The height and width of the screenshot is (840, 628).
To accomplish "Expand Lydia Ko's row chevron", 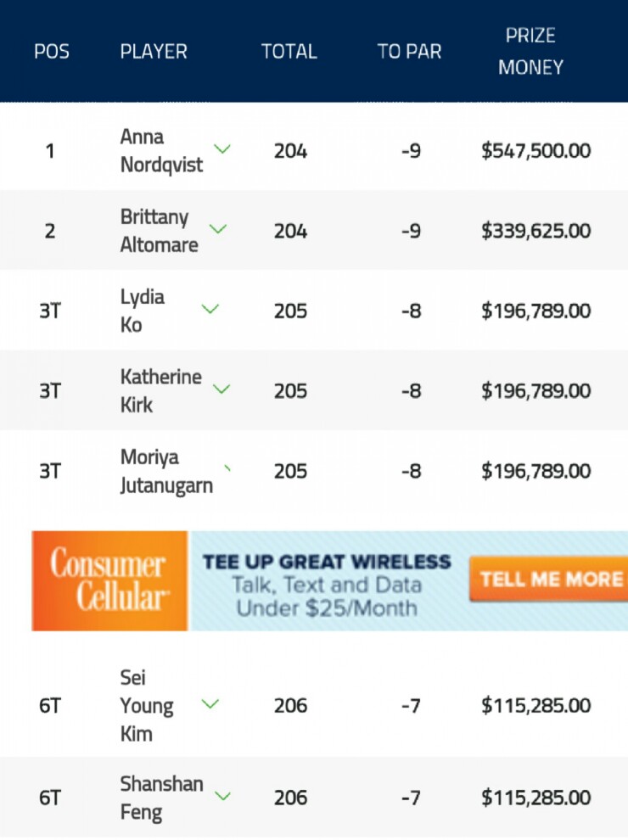I will click(x=210, y=309).
